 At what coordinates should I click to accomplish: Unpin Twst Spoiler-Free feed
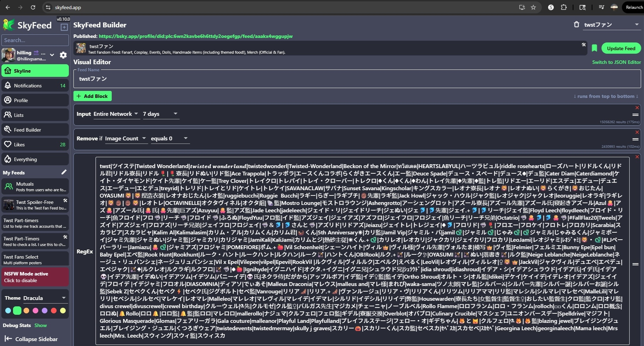click(65, 200)
